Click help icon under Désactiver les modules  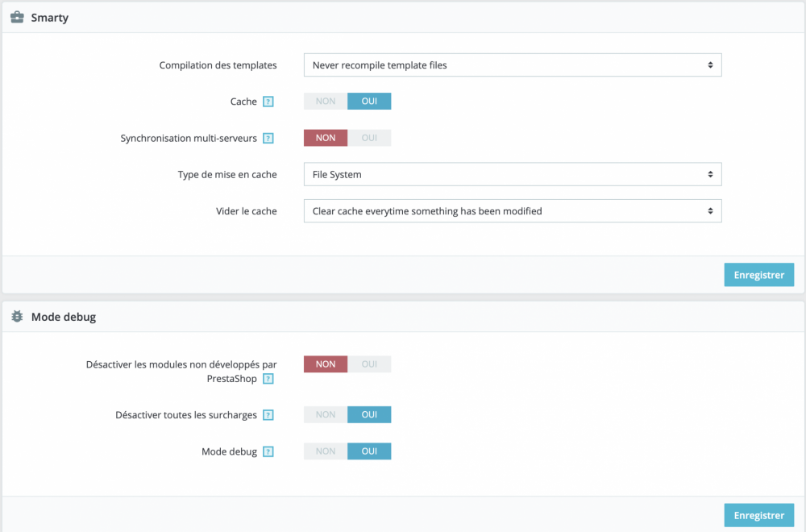[x=268, y=379]
